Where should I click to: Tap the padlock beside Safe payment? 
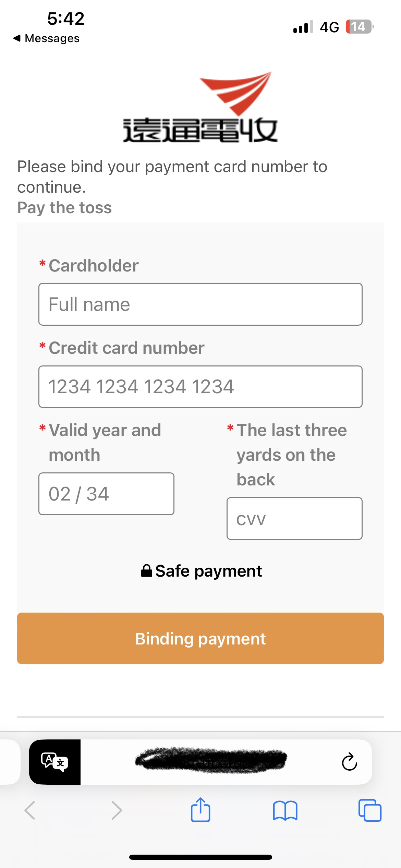tap(147, 571)
